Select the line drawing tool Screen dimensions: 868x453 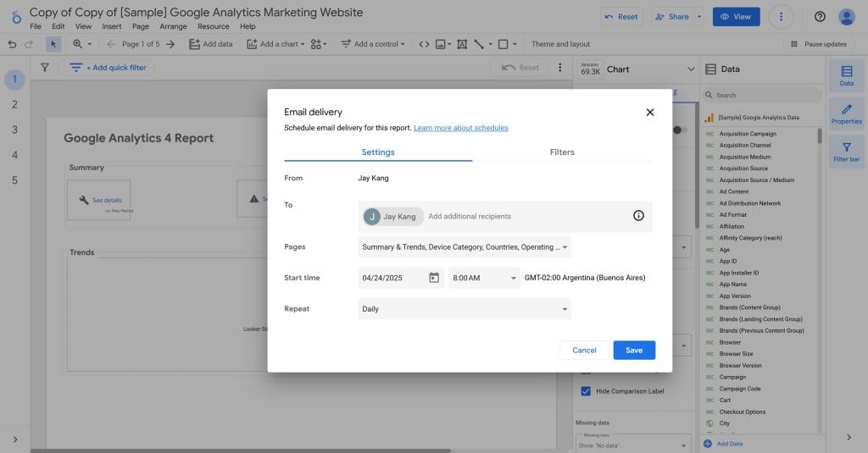click(x=480, y=44)
